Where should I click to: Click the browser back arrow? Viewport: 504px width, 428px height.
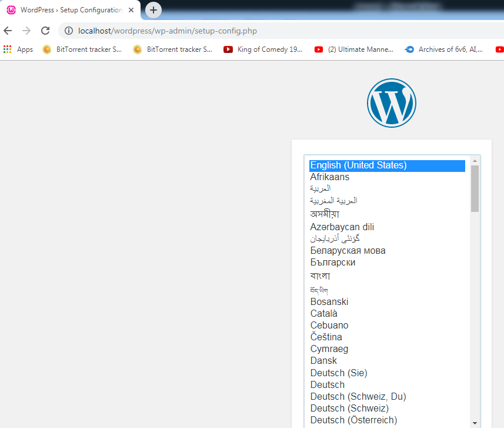8,31
